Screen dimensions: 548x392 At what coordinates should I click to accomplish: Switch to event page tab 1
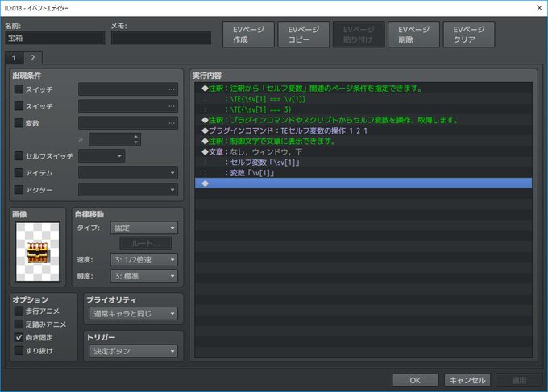(x=14, y=58)
